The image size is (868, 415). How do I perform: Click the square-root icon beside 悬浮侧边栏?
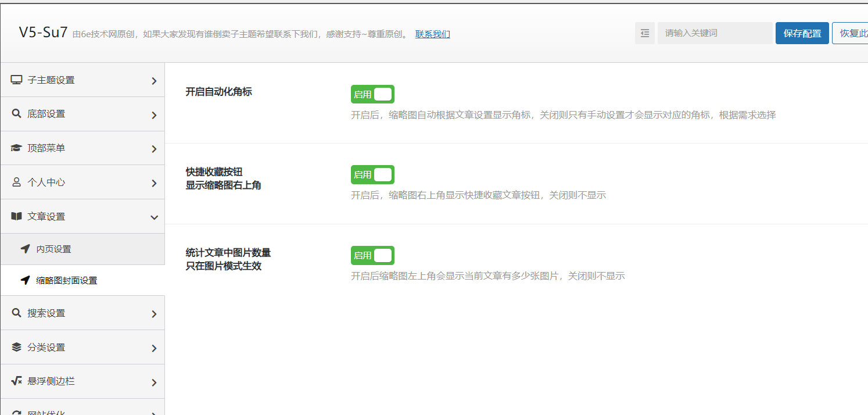(16, 381)
